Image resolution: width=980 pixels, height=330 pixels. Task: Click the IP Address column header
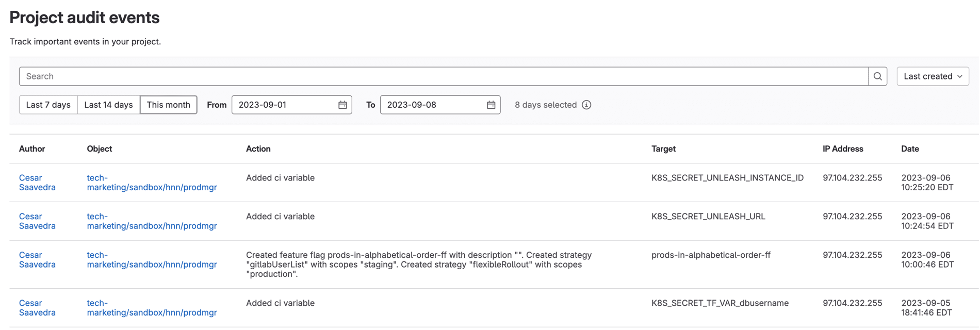tap(843, 148)
